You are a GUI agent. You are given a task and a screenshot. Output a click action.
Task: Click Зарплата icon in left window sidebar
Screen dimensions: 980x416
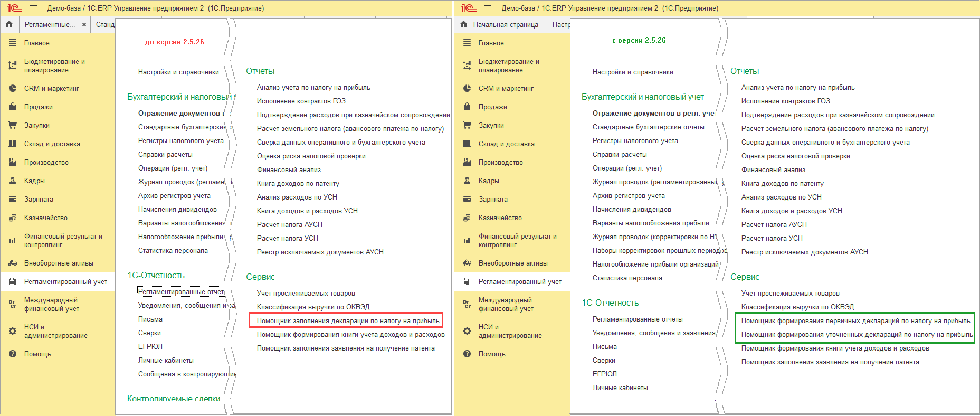click(13, 200)
